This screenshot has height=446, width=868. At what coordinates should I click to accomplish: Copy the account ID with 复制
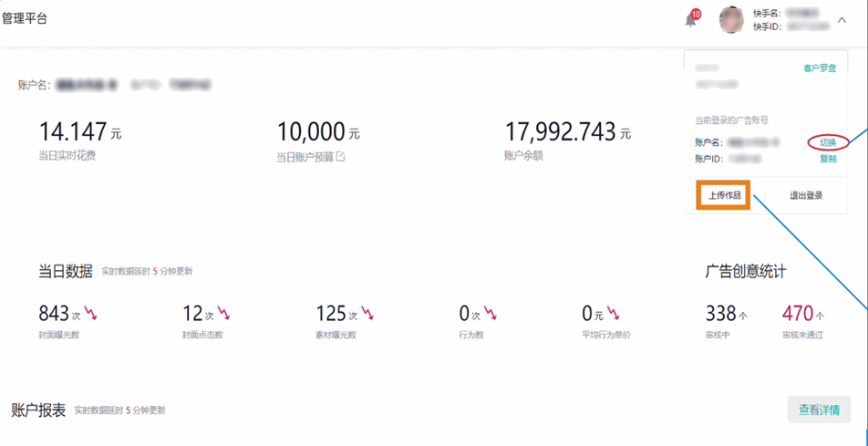point(827,159)
